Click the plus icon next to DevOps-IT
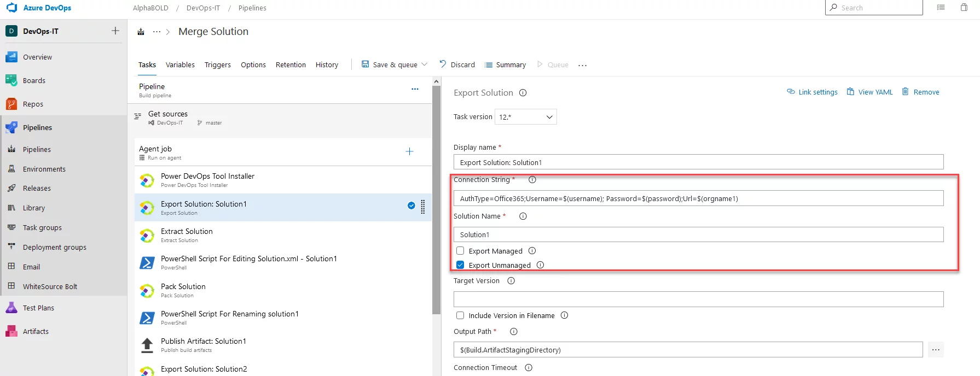The width and height of the screenshot is (980, 376). (115, 31)
